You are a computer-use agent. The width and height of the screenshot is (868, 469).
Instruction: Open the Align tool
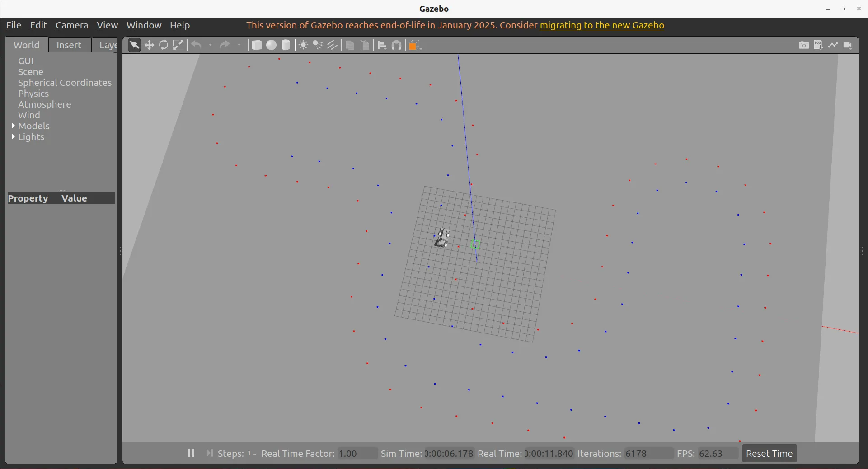[382, 45]
